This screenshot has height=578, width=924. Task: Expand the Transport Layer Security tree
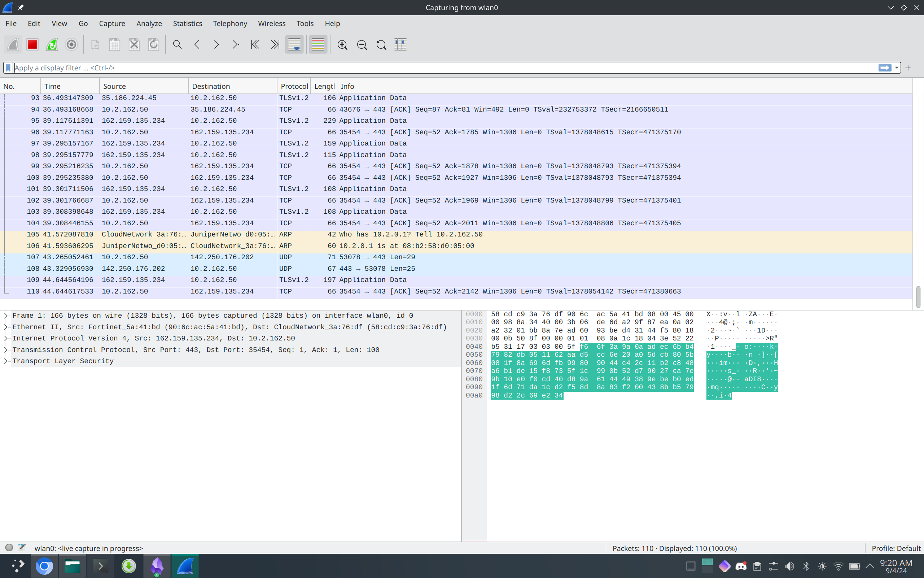click(6, 361)
